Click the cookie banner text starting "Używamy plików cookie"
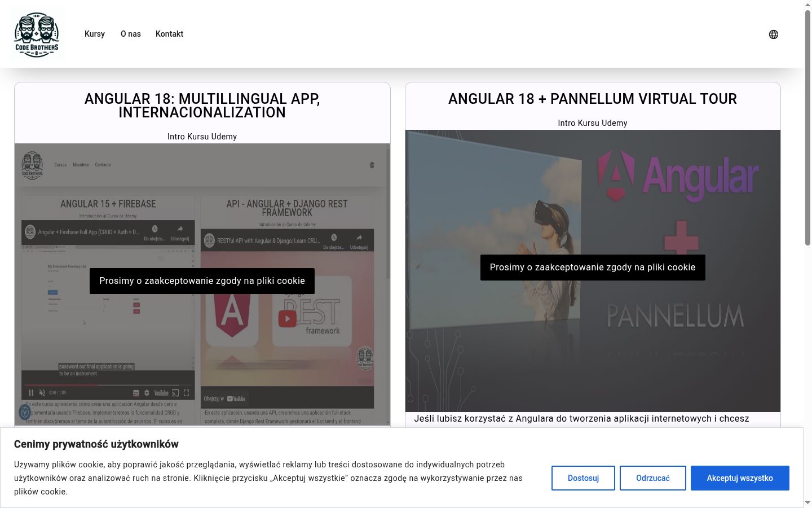This screenshot has width=812, height=508. click(268, 478)
